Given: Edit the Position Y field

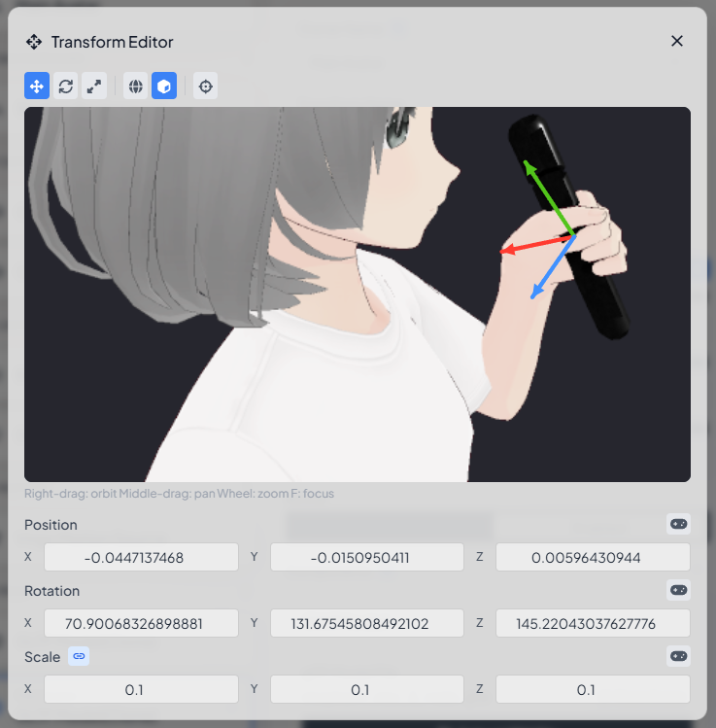Looking at the screenshot, I should 367,557.
